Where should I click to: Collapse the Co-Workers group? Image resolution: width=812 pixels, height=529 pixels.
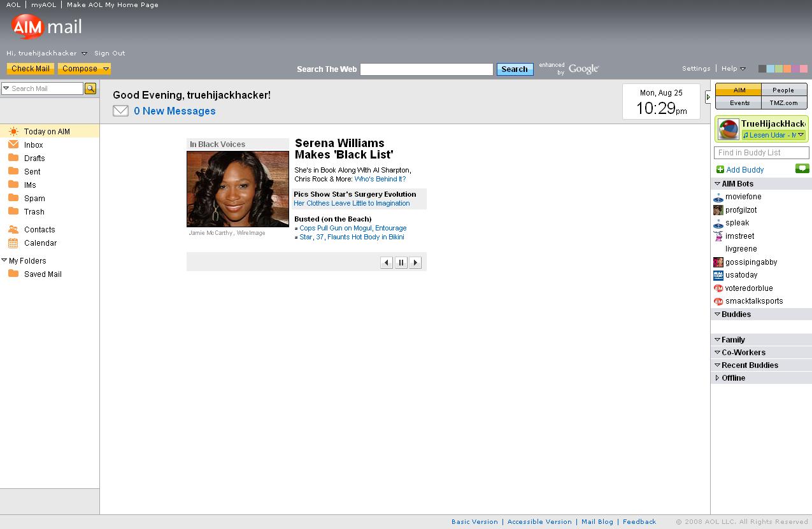[717, 353]
